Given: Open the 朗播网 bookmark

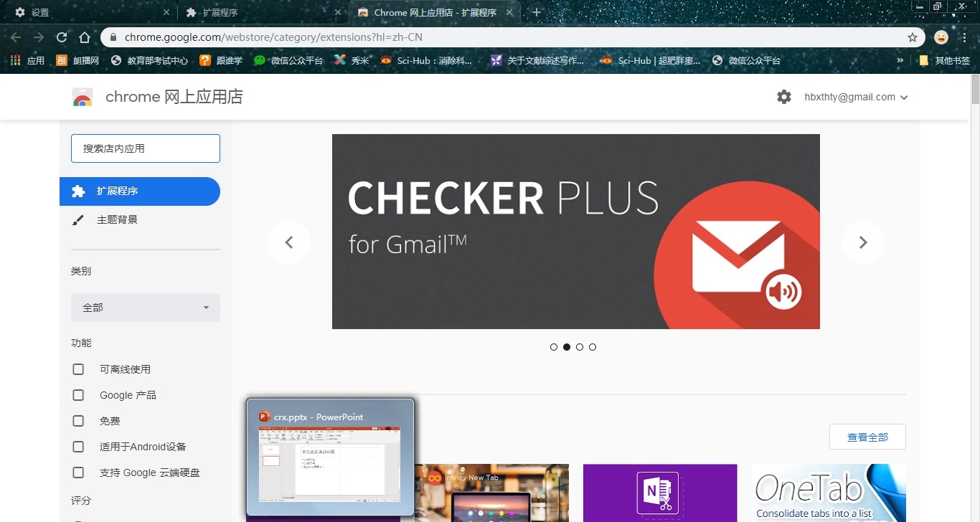Looking at the screenshot, I should click(x=77, y=61).
